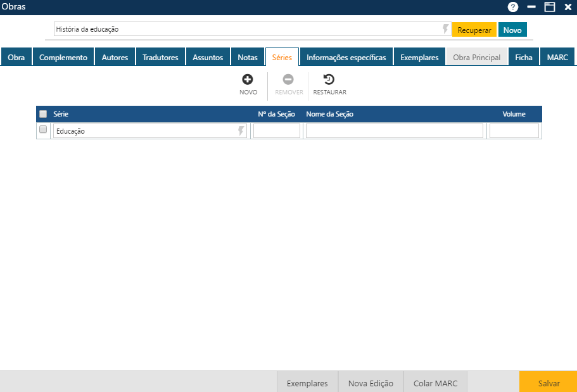This screenshot has width=577, height=392.
Task: Click the Salvar button
Action: [x=548, y=383]
